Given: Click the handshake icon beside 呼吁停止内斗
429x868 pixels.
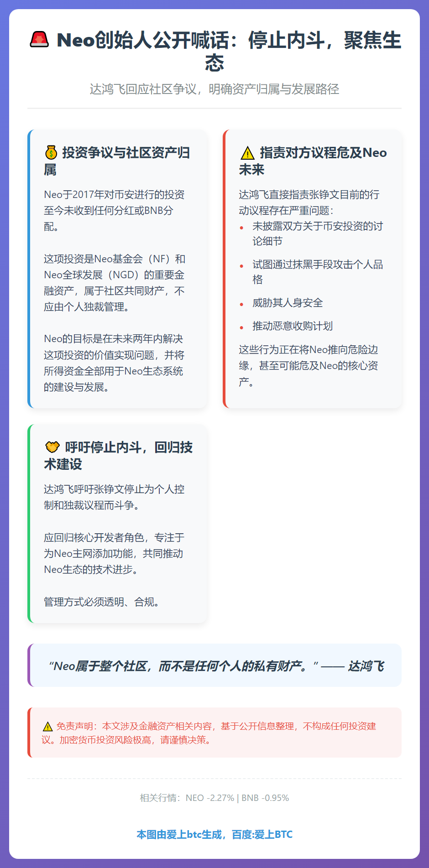Looking at the screenshot, I should click(52, 447).
